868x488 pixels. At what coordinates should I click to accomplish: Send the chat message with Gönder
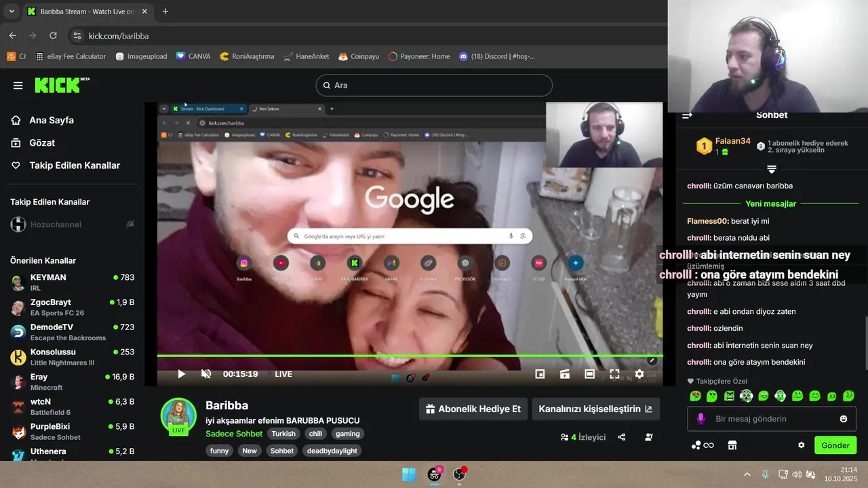coord(835,445)
